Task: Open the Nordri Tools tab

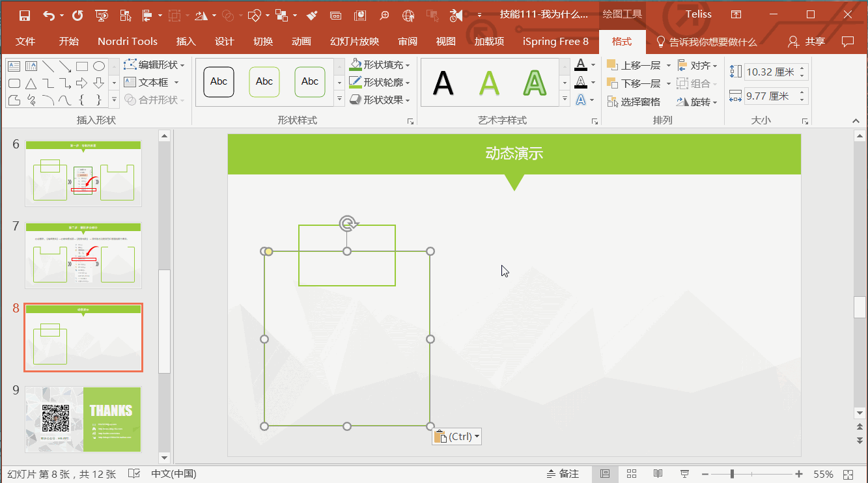Action: click(128, 42)
